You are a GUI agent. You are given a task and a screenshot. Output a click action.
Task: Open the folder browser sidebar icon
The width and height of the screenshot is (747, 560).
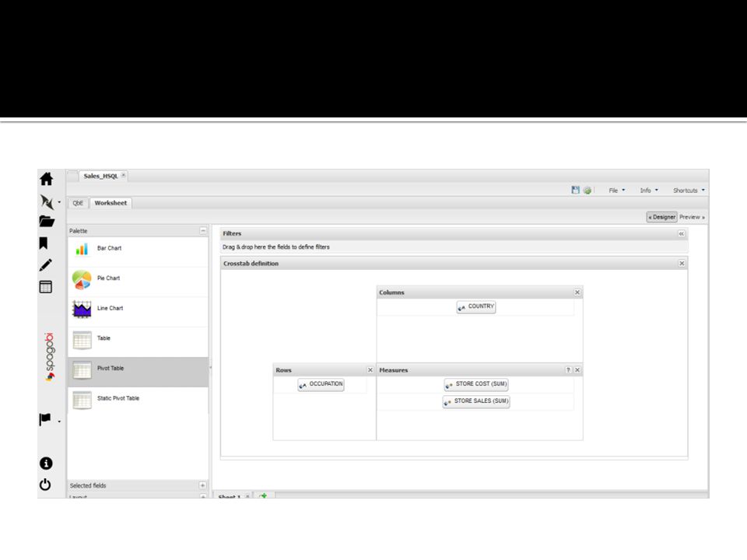pyautogui.click(x=47, y=222)
